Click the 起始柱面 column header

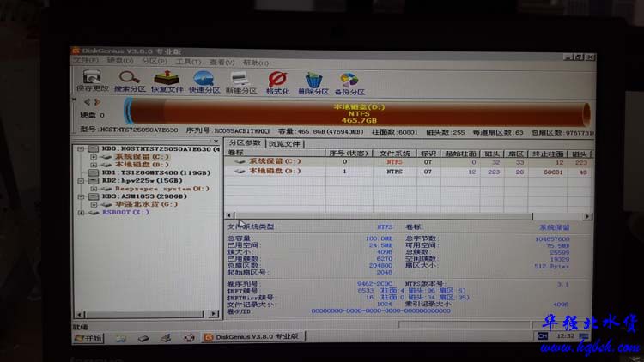coord(460,154)
